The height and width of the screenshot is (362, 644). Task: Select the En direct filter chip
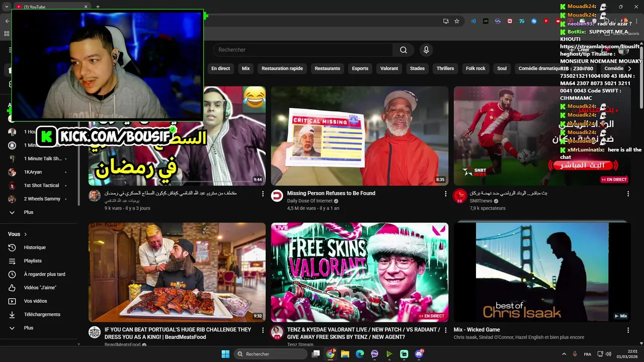(x=220, y=68)
